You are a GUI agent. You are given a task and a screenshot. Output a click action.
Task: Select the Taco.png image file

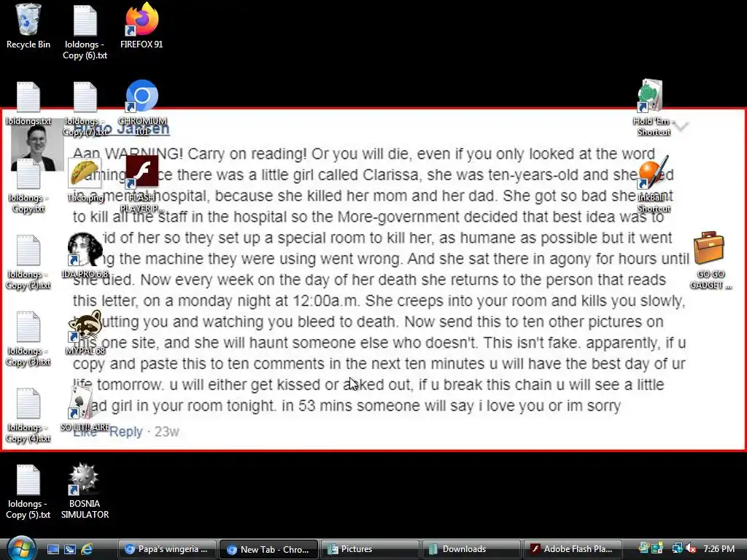(x=85, y=180)
